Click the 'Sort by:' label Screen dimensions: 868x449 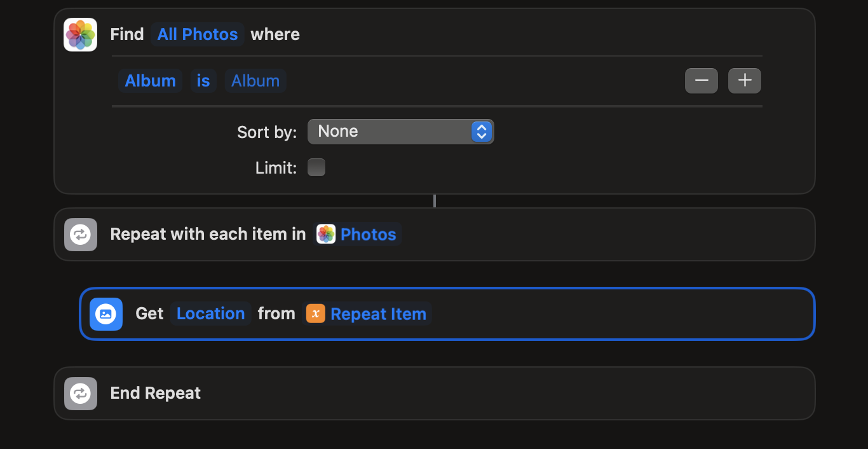click(267, 132)
